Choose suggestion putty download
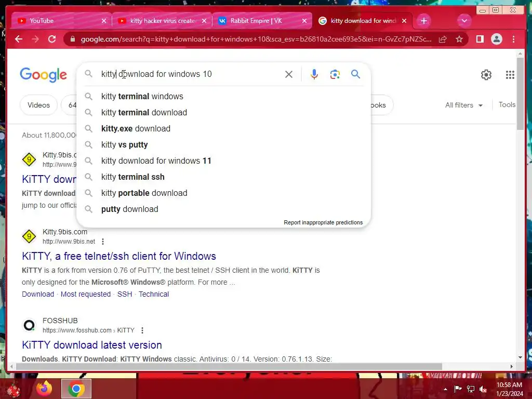 pyautogui.click(x=223, y=209)
